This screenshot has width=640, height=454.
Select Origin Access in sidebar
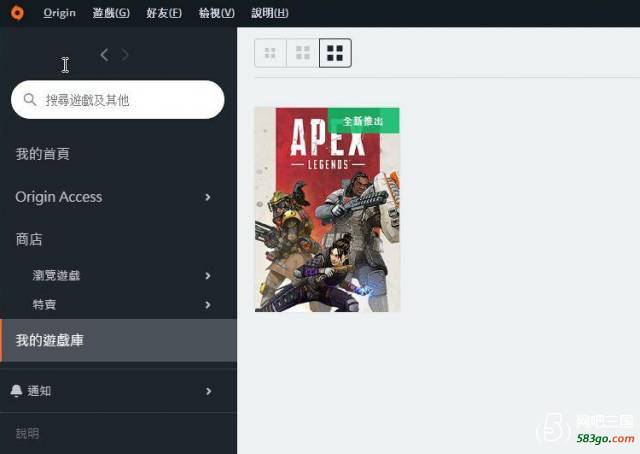tap(59, 197)
